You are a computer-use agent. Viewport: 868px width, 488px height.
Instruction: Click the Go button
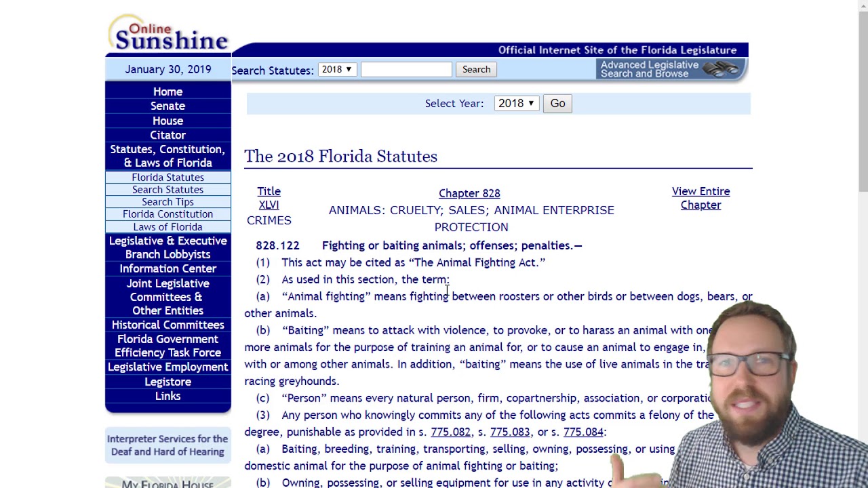point(557,103)
